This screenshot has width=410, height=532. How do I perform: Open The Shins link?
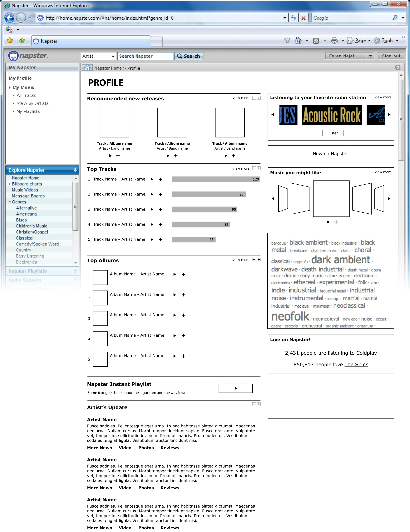(x=356, y=364)
